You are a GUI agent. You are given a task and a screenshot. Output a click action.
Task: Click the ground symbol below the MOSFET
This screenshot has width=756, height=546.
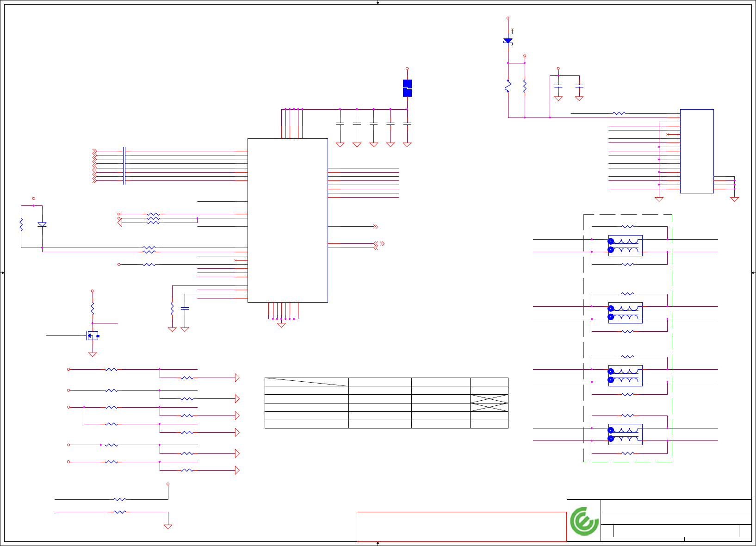[93, 354]
